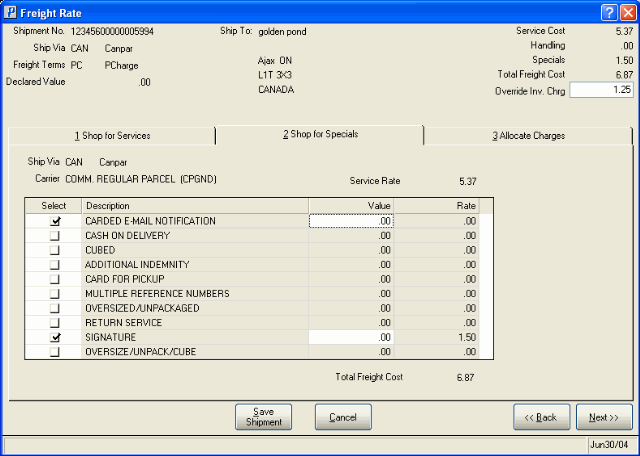Toggle the OVERSIZED/UNPACKAGED checkbox
The height and width of the screenshot is (456, 640).
click(54, 308)
